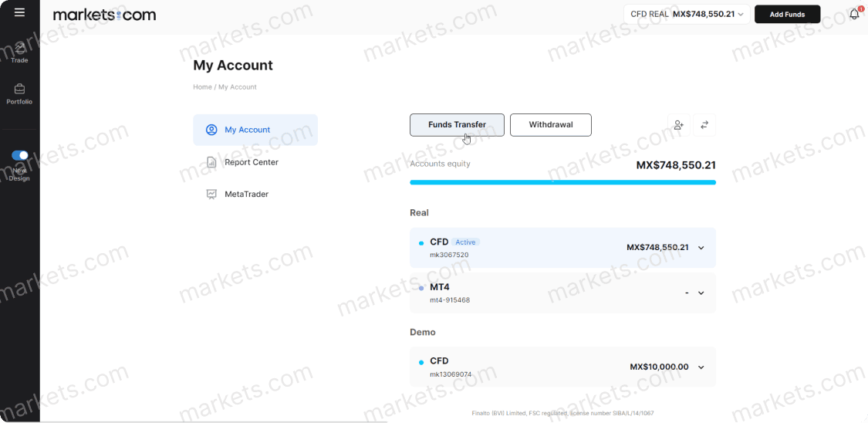Click the Finalto license footer text
The width and height of the screenshot is (868, 423).
click(563, 413)
